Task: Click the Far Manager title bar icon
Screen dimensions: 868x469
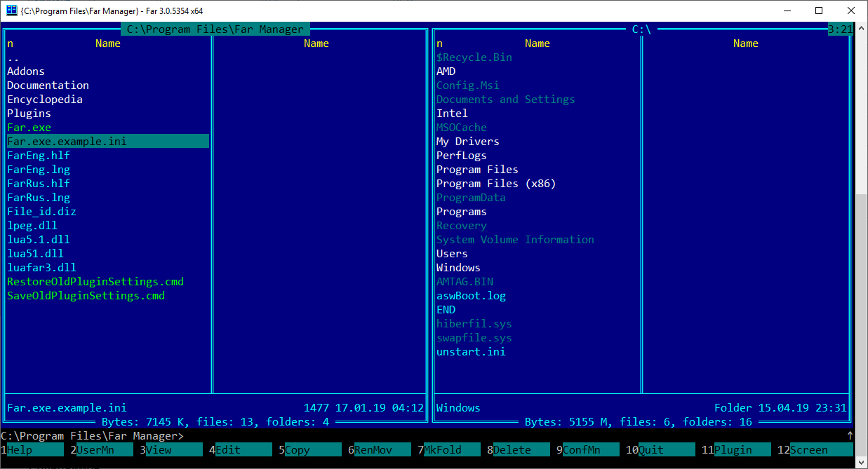Action: click(11, 11)
